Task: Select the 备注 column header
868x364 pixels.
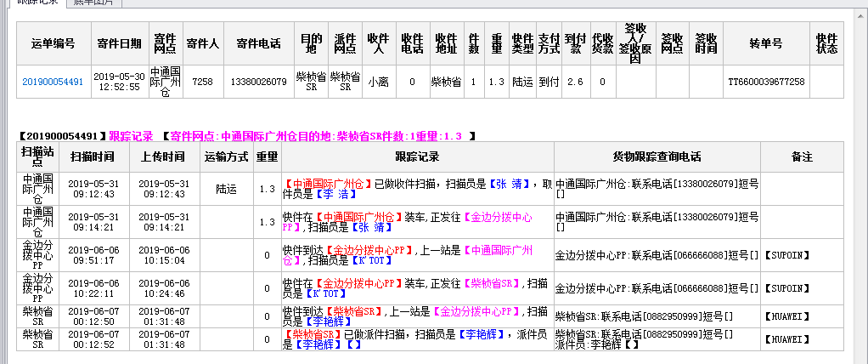Action: (x=802, y=156)
